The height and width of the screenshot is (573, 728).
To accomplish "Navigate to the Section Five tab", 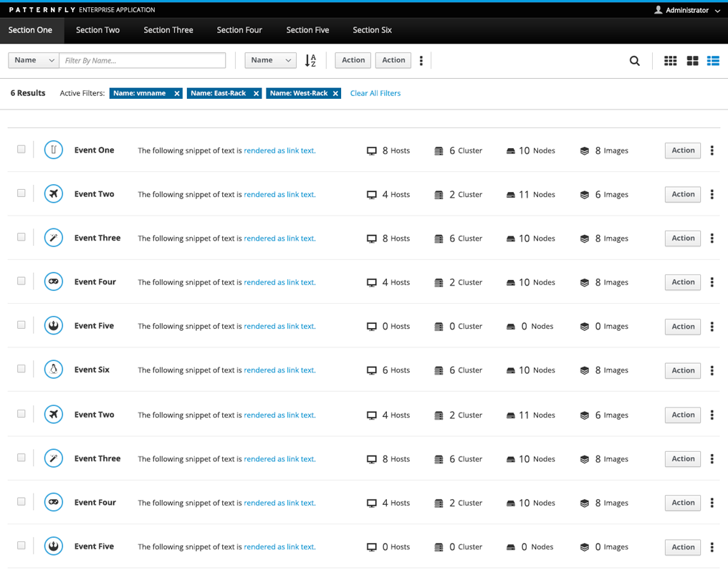I will [x=307, y=30].
